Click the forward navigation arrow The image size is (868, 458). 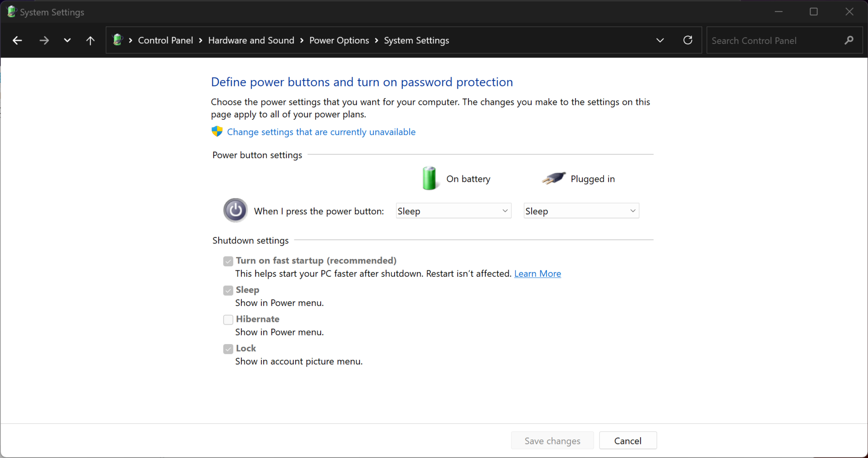[44, 40]
